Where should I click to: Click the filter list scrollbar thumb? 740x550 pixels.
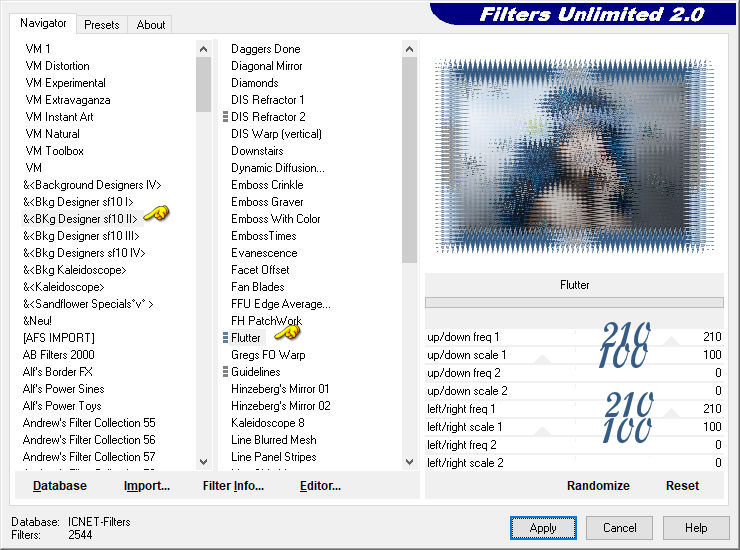(x=410, y=160)
